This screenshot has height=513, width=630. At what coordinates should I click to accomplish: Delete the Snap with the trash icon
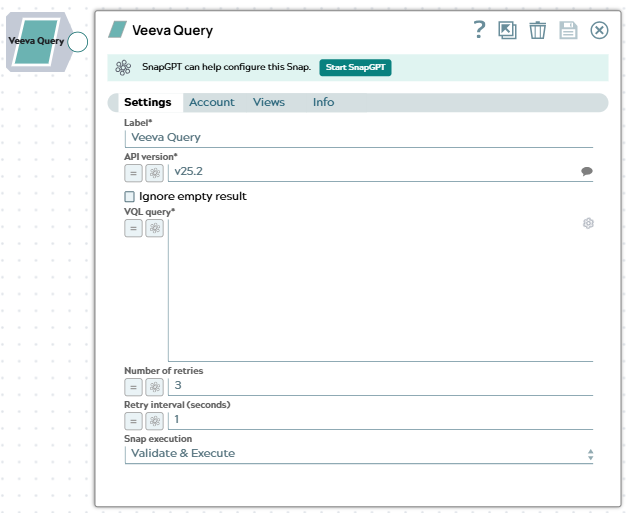click(537, 30)
